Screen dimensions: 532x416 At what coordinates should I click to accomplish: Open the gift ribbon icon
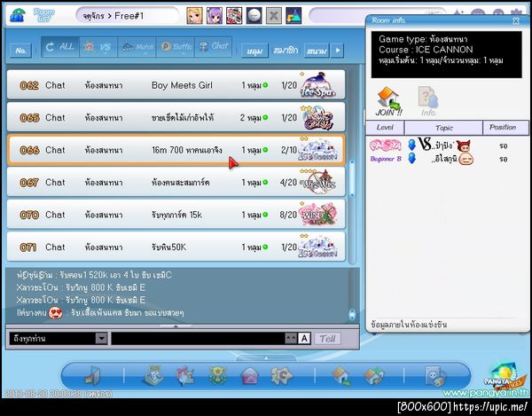pyautogui.click(x=185, y=376)
